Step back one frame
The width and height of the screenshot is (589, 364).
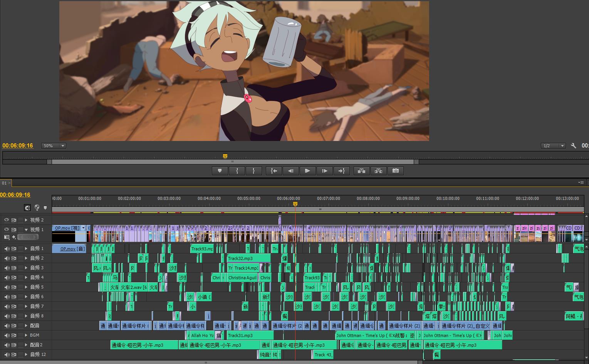point(291,171)
